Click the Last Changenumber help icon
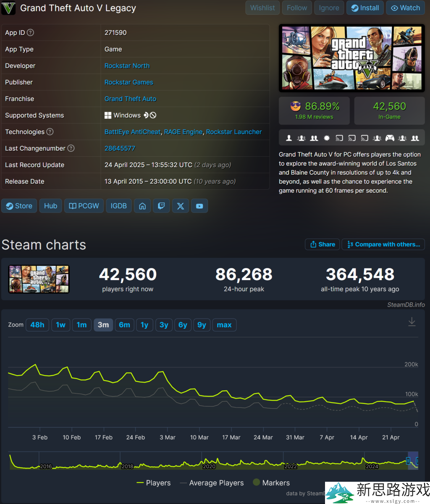Image resolution: width=430 pixels, height=504 pixels. tap(71, 148)
